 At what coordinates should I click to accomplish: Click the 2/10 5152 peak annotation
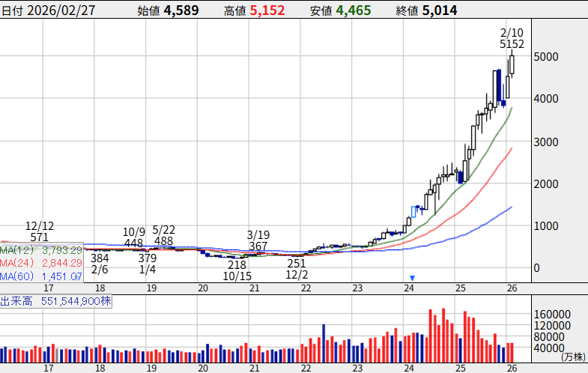(512, 38)
